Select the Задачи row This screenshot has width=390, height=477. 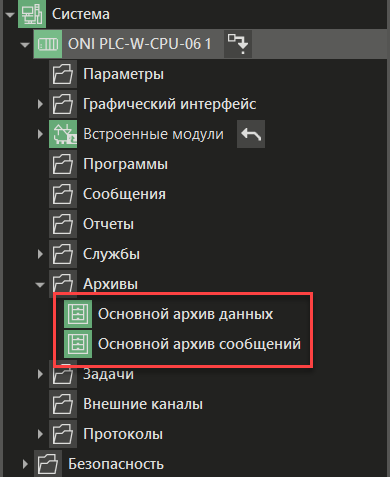coord(108,375)
